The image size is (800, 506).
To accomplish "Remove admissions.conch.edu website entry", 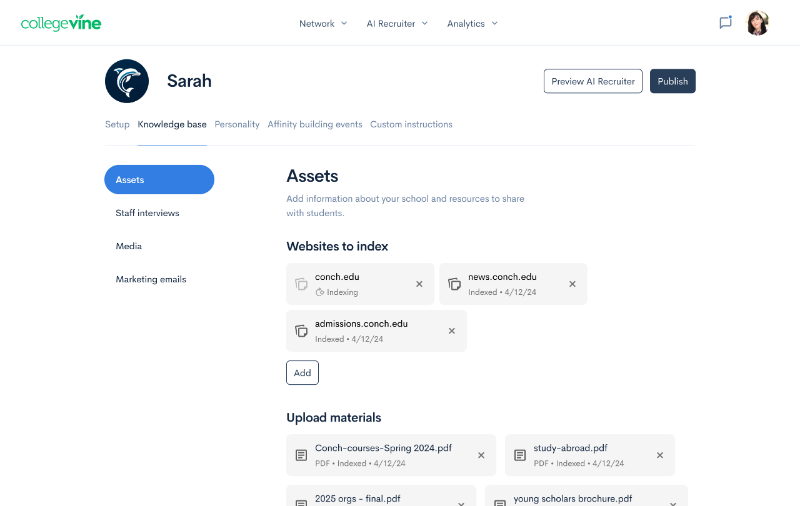I will (x=451, y=331).
